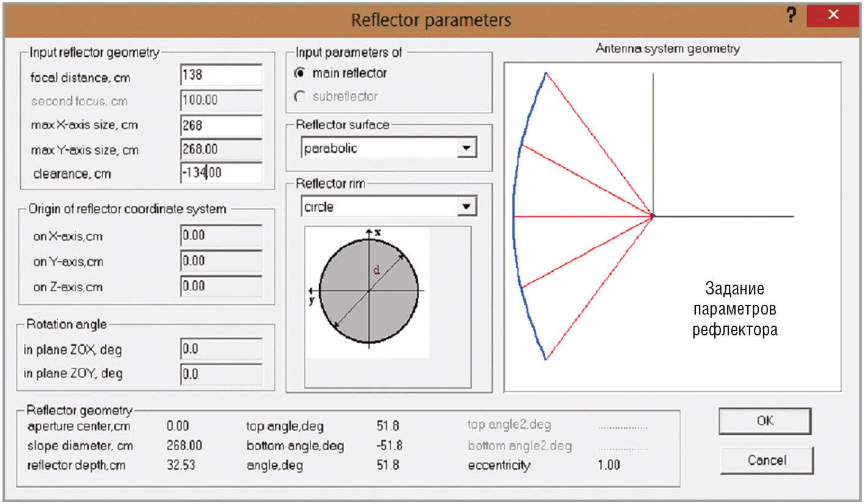864x504 pixels.
Task: Click the antenna system geometry plot
Action: point(672,226)
